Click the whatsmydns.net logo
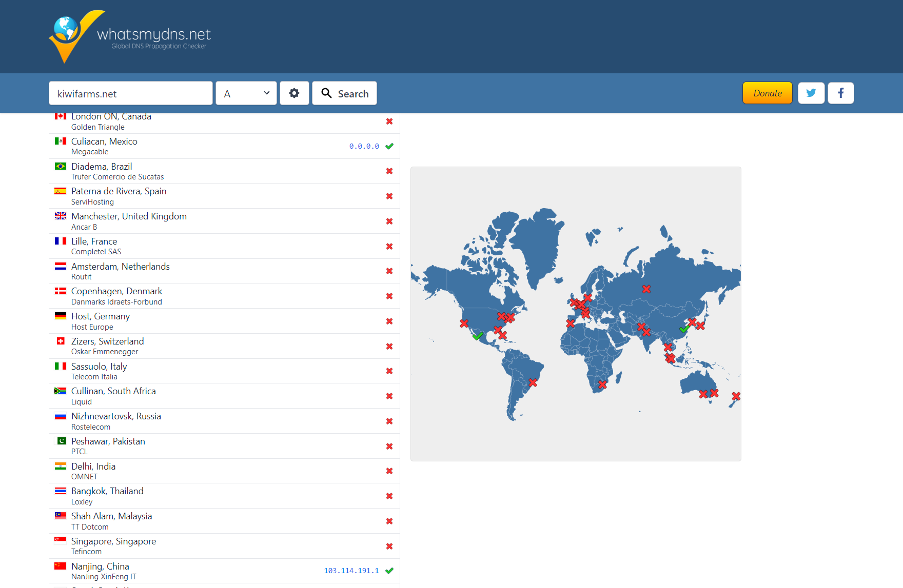Screen dimensions: 903x588 130,36
